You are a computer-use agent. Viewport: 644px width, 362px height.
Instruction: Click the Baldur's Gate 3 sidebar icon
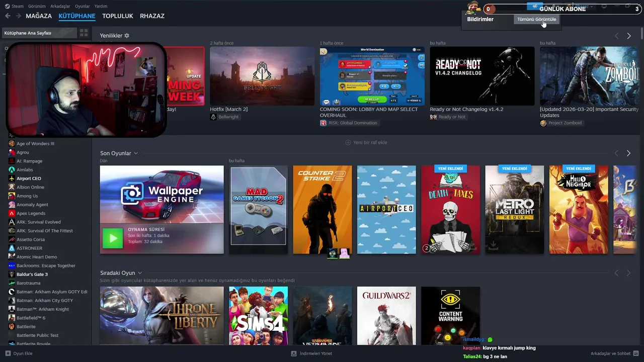pos(12,275)
